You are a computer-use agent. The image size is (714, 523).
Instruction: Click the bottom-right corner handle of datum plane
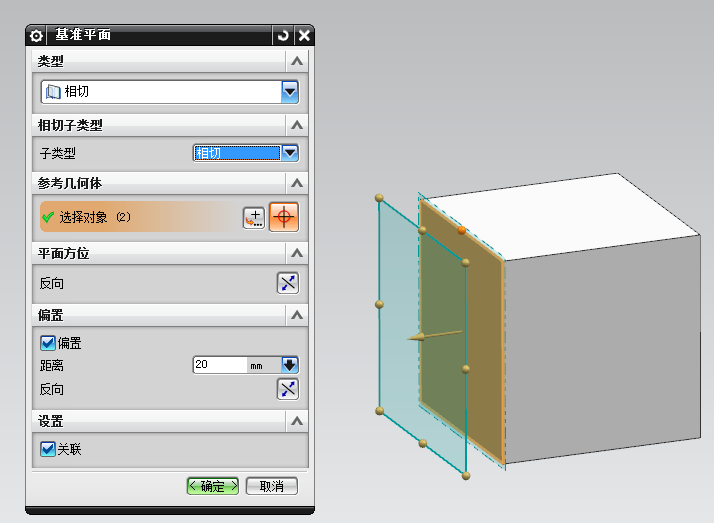(x=466, y=476)
